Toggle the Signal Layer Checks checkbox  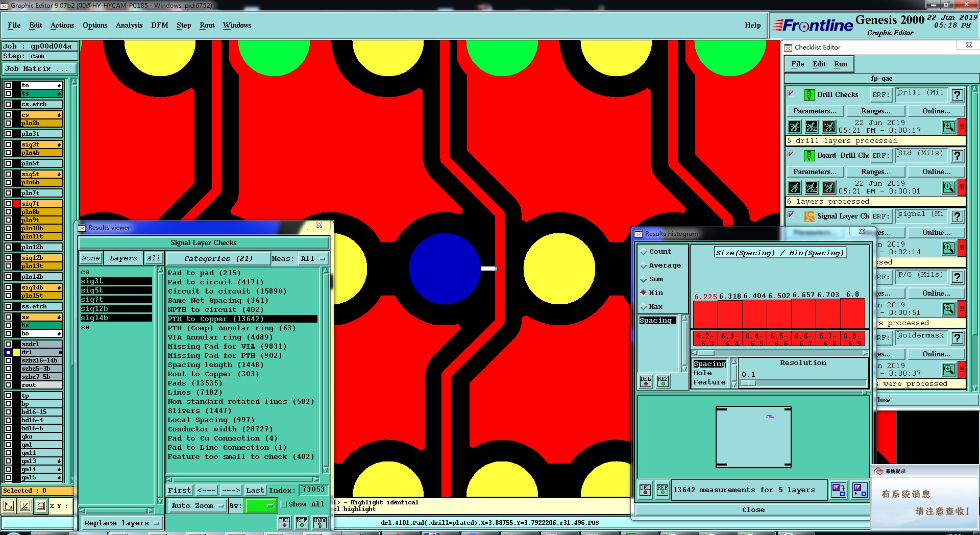tap(791, 215)
